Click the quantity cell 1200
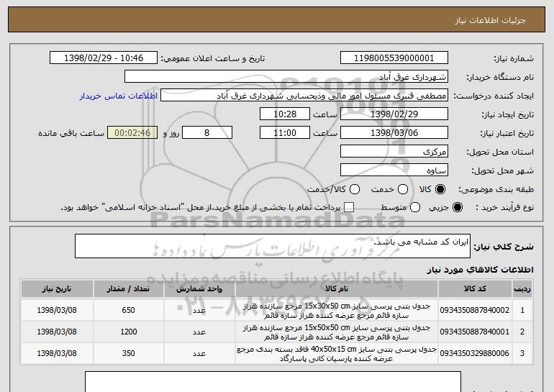The height and width of the screenshot is (392, 554). (128, 332)
